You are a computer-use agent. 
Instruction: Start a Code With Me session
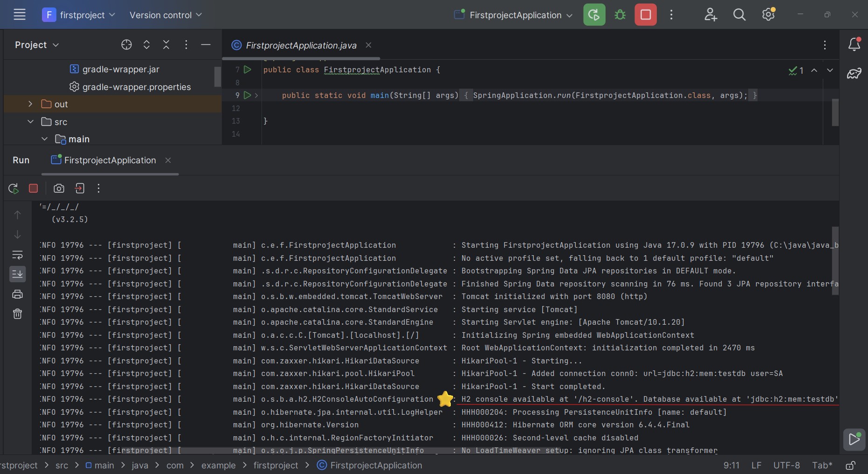[710, 14]
